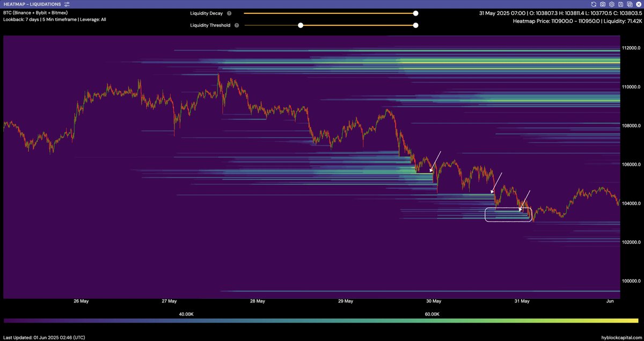Save the heatmap with the floppy disk icon
Viewport: 644px width, 341px height.
coord(620,4)
